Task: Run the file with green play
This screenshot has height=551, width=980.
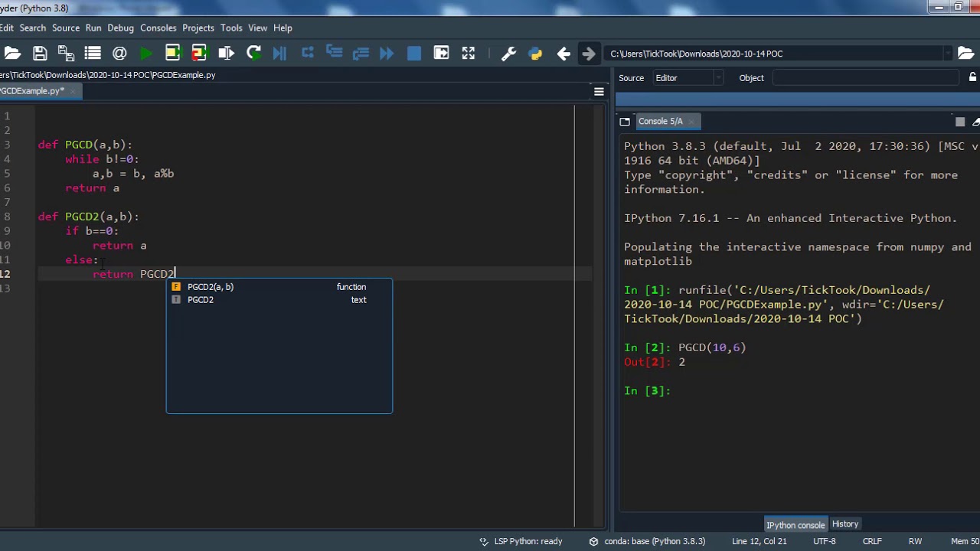Action: click(145, 53)
